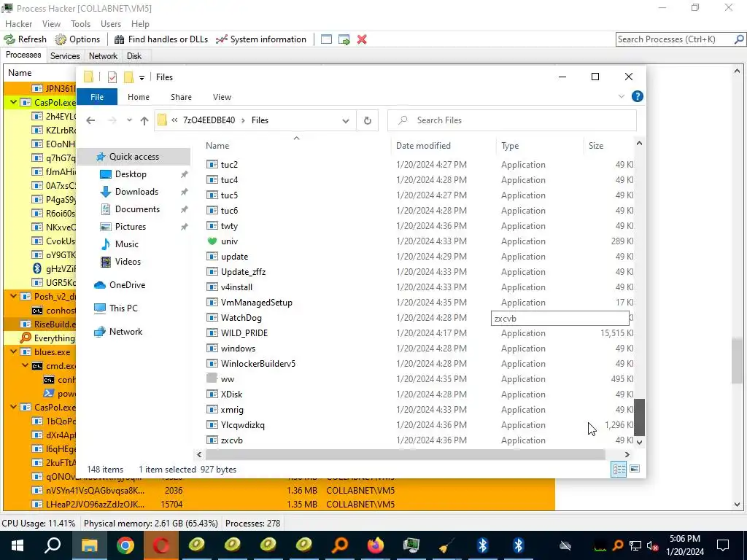This screenshot has width=747, height=560.
Task: Open the address bar history dropdown
Action: pyautogui.click(x=346, y=120)
